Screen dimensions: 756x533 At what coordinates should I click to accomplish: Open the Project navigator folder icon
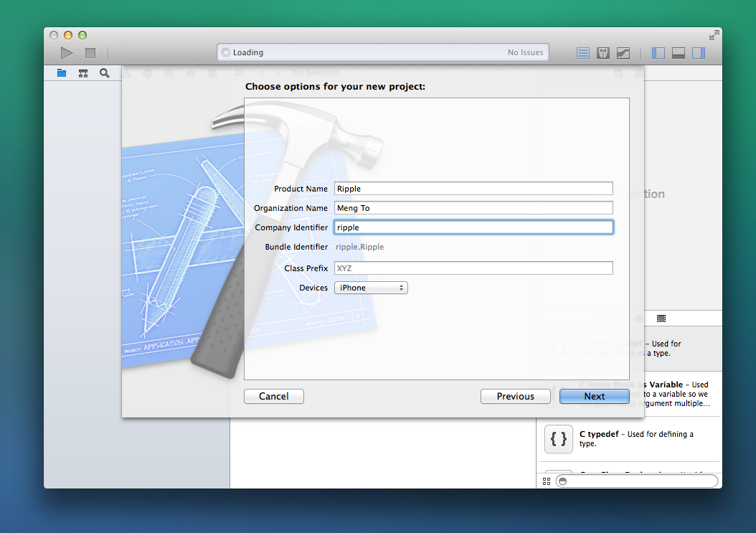pos(62,73)
